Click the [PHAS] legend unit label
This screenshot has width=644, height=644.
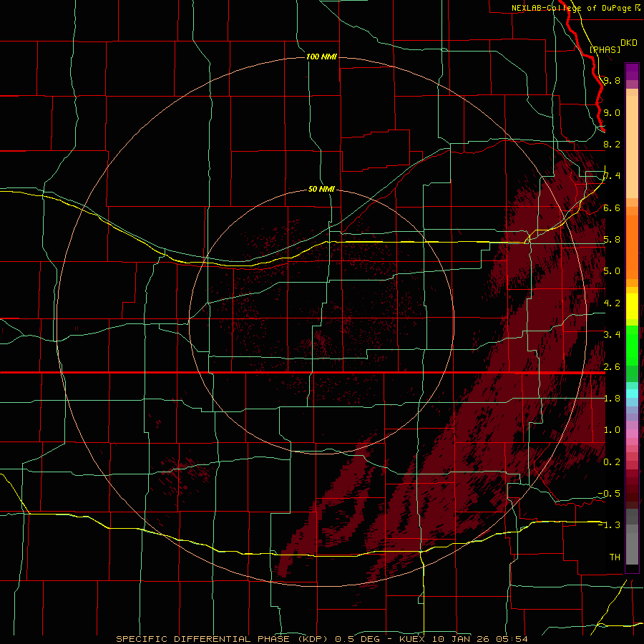pyautogui.click(x=605, y=49)
